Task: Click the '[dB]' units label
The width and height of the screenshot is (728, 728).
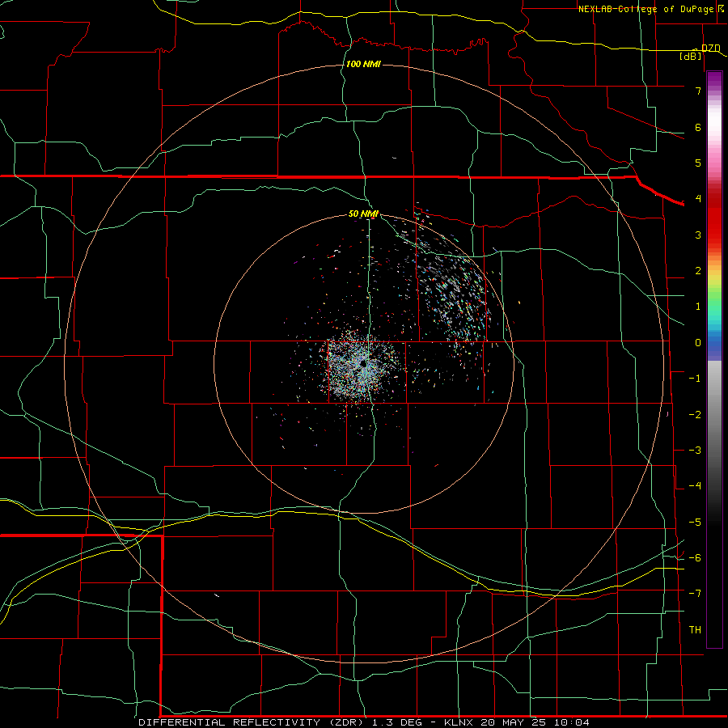Action: pyautogui.click(x=691, y=57)
